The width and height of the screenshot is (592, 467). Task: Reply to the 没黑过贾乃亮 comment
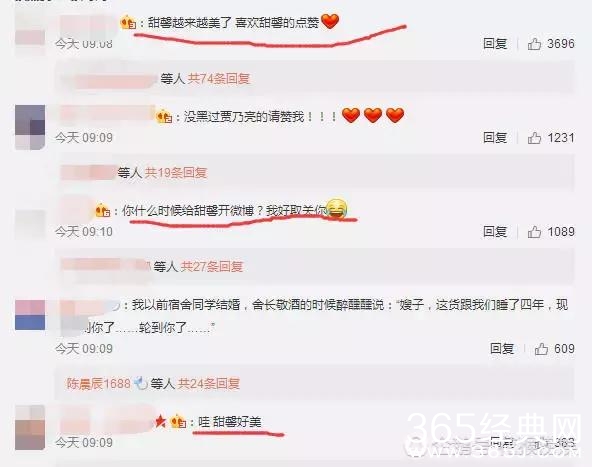(495, 137)
